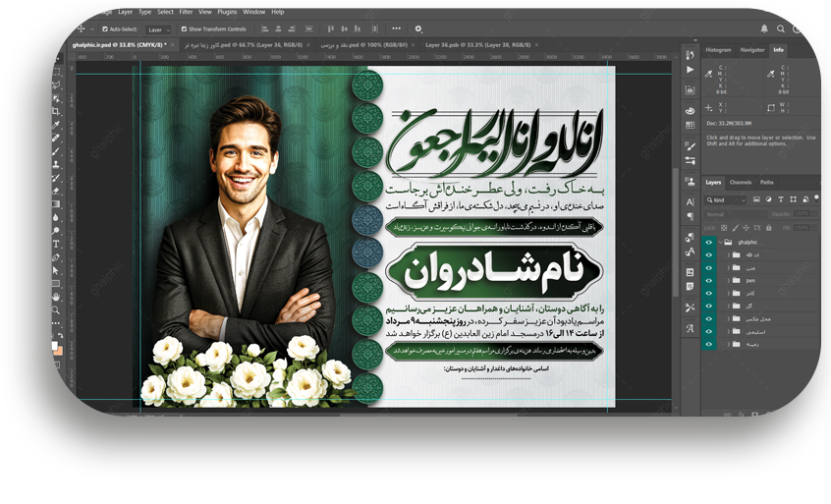831x504 pixels.
Task: Open the Plugins menu
Action: click(x=226, y=12)
